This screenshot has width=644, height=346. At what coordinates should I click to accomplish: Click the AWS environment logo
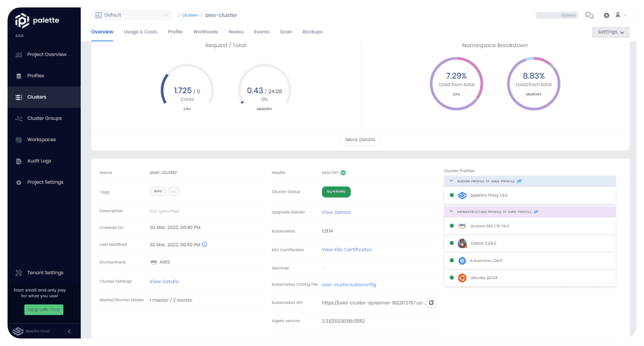[154, 262]
